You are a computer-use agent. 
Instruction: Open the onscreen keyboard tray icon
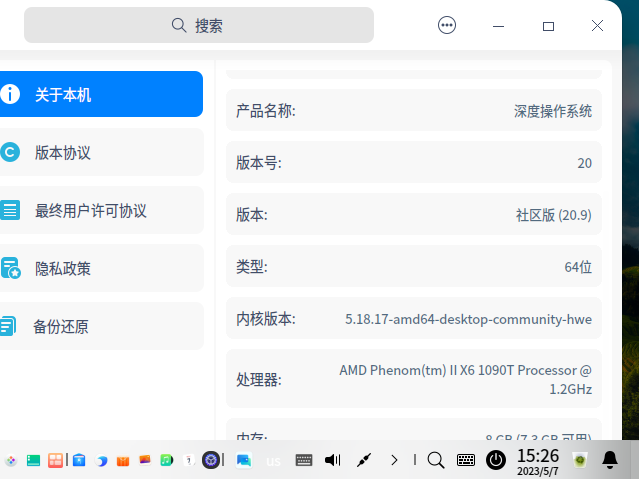click(x=304, y=460)
